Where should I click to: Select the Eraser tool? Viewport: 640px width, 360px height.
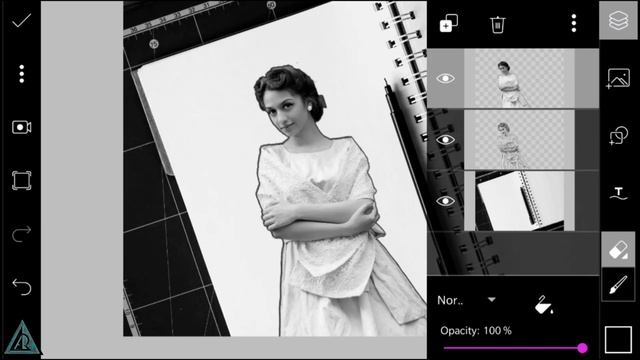618,250
